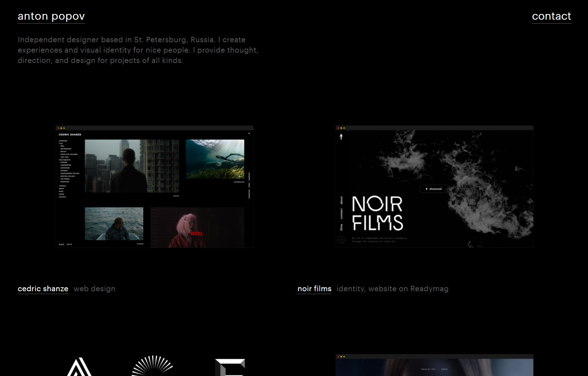Go to anton popov home link
Image resolution: width=588 pixels, height=376 pixels.
51,16
